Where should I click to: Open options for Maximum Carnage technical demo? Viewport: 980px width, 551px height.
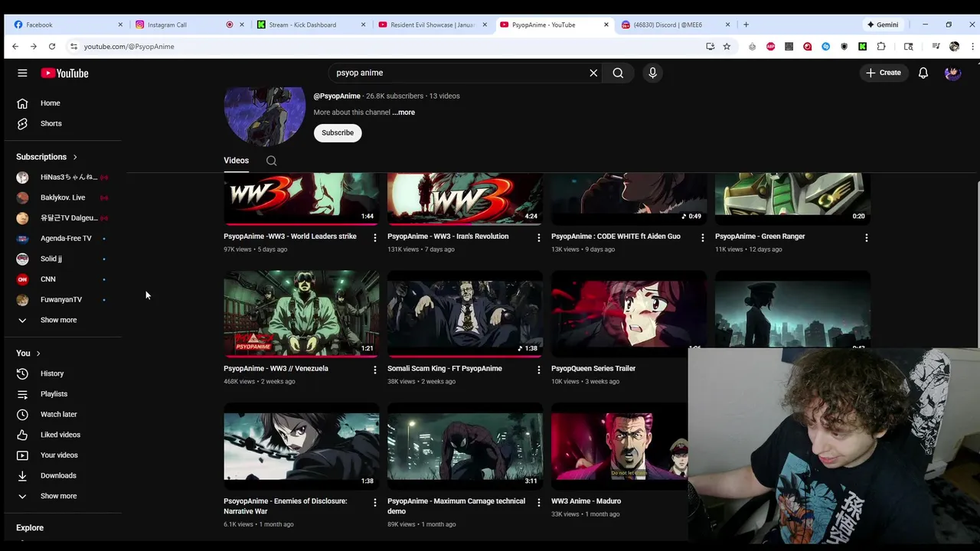[538, 503]
